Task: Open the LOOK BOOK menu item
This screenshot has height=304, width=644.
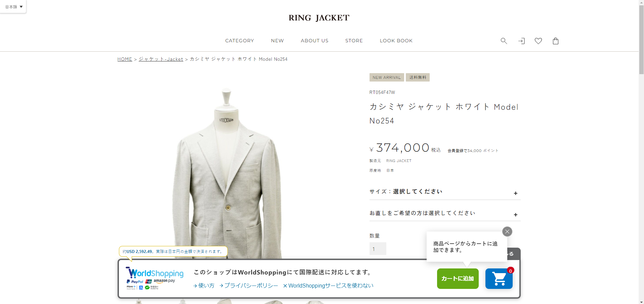Action: (396, 41)
